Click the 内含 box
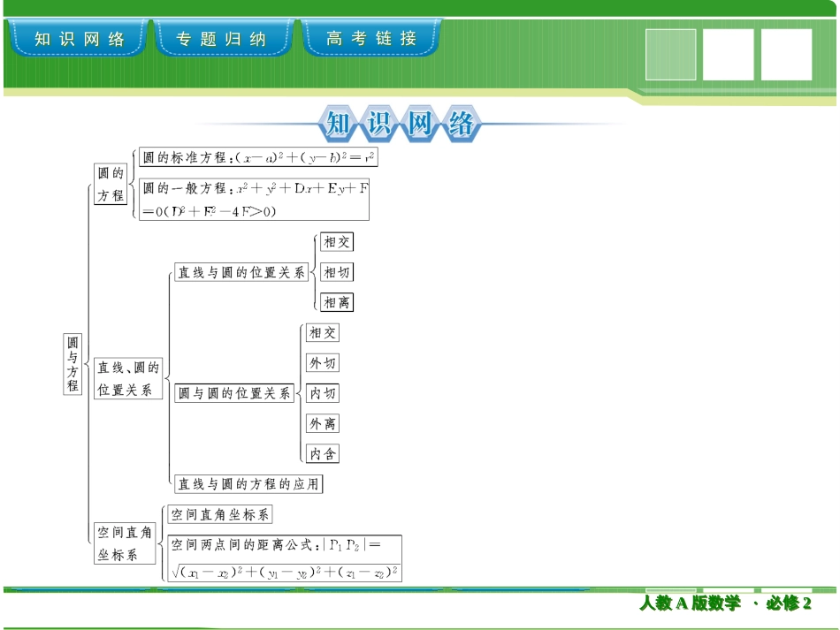Image resolution: width=840 pixels, height=630 pixels. point(323,454)
